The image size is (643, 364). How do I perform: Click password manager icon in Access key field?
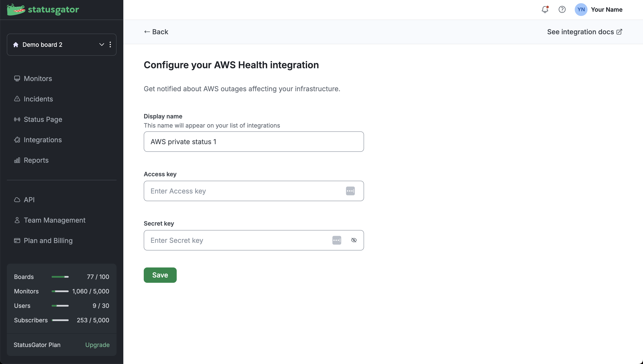(350, 191)
